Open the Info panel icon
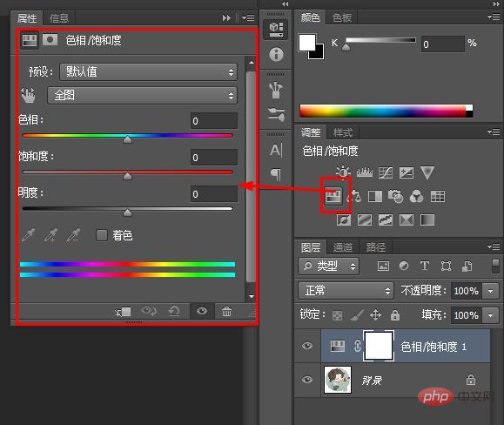504x425 pixels. (x=276, y=54)
